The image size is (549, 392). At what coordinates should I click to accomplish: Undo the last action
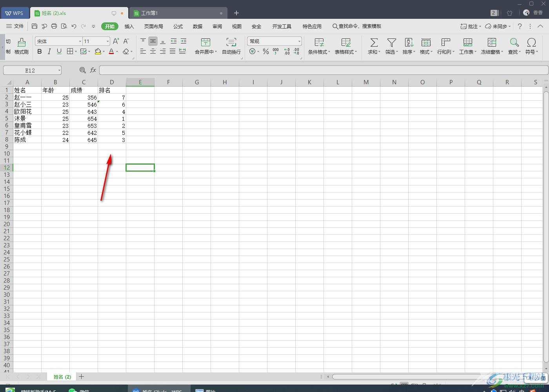(x=74, y=26)
